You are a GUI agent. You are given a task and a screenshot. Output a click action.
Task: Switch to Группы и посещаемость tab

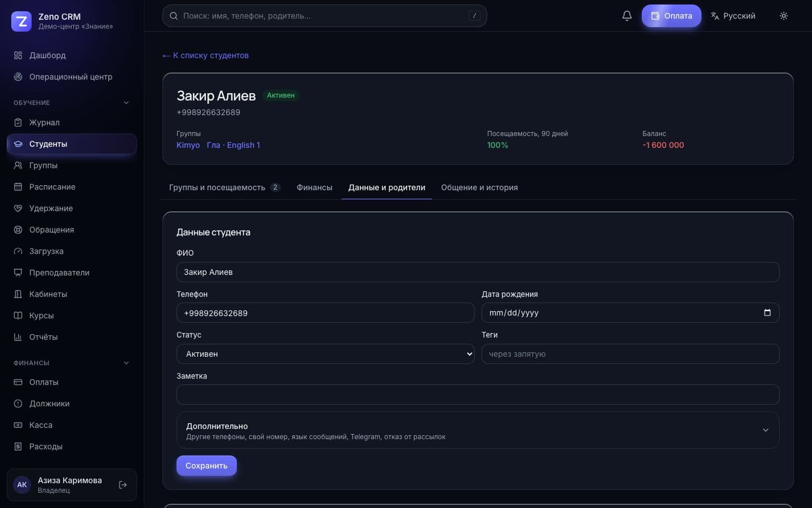(224, 187)
